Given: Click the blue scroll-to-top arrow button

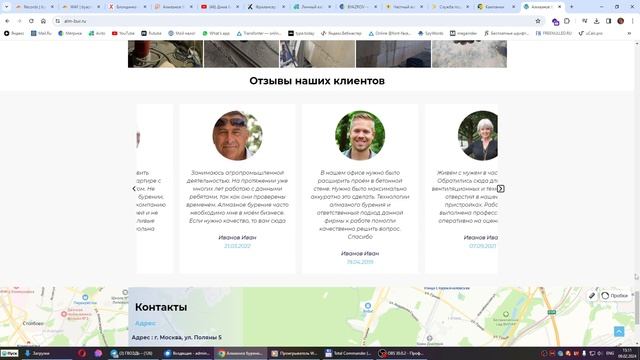Looking at the screenshot, I should pos(619,331).
